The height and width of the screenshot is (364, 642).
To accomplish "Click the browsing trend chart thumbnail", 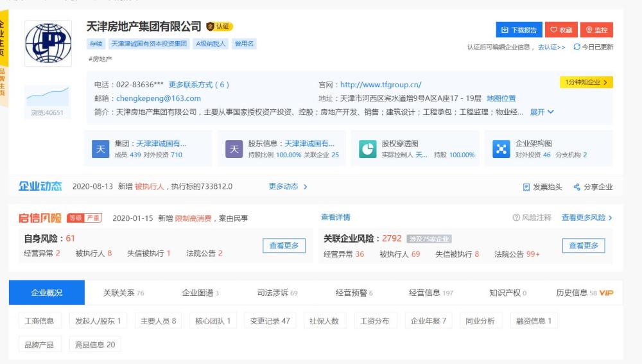I will [x=48, y=97].
